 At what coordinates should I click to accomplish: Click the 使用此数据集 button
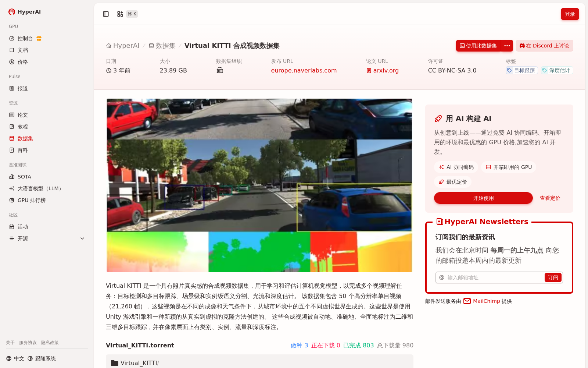(x=478, y=46)
